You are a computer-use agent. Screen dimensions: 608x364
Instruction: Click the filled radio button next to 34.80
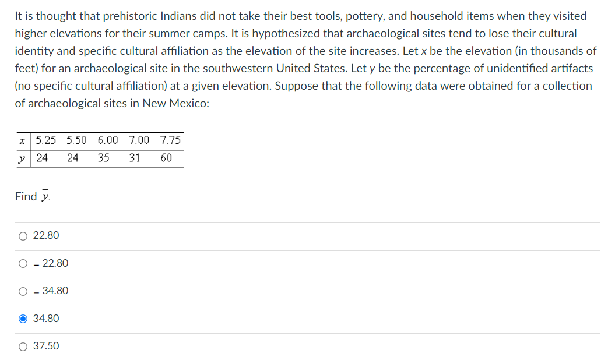tap(22, 319)
